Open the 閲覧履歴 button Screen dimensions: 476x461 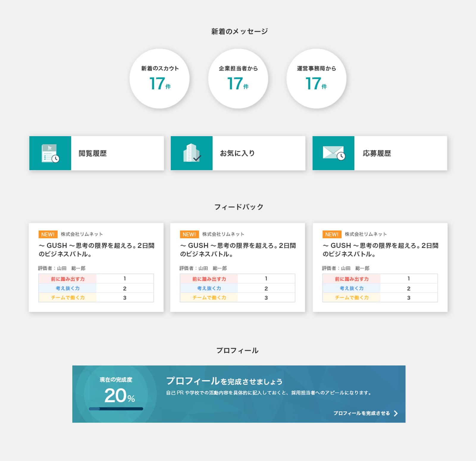tap(95, 153)
